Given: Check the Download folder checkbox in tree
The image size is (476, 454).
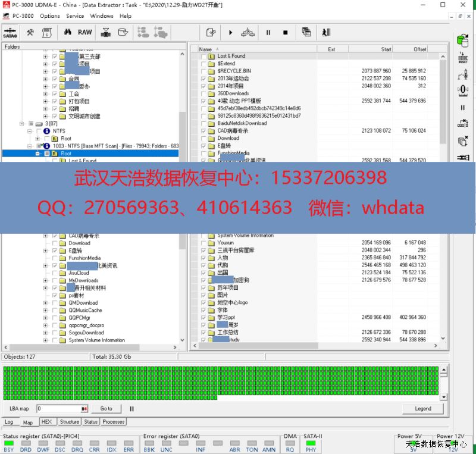Looking at the screenshot, I should point(55,243).
